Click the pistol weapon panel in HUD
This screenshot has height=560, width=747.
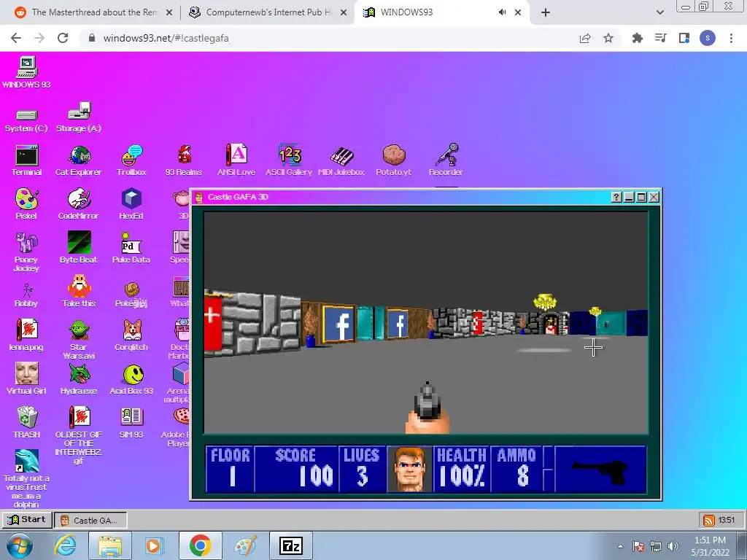point(600,469)
